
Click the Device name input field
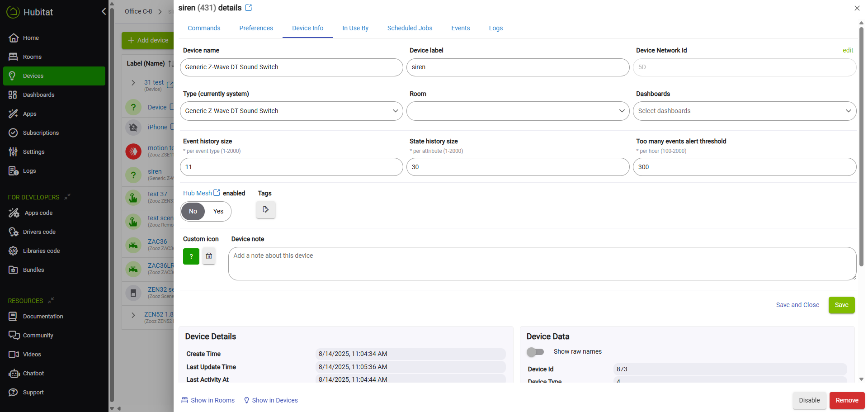pyautogui.click(x=292, y=67)
